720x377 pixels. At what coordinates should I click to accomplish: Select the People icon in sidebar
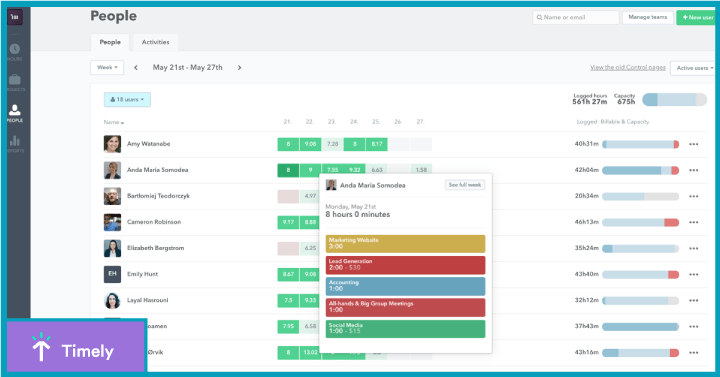coord(15,110)
